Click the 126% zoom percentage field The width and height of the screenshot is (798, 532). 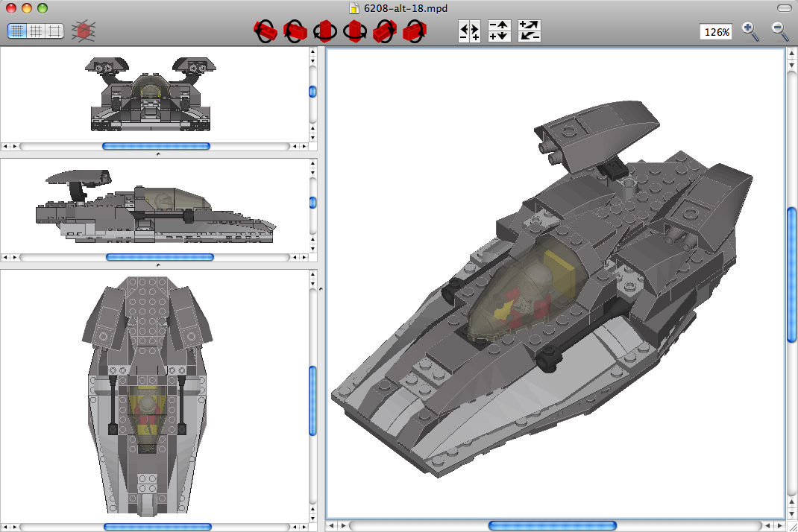tap(716, 32)
